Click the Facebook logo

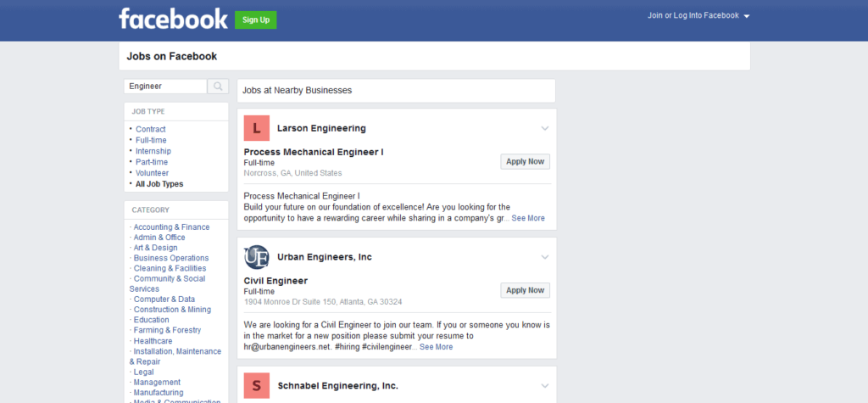click(x=173, y=19)
